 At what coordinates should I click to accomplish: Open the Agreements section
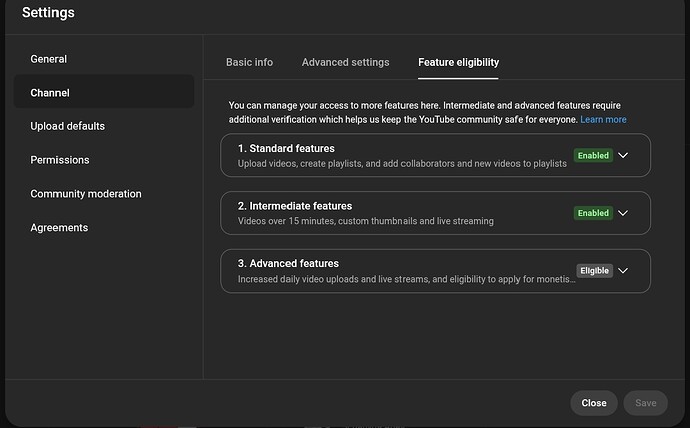[x=59, y=228]
